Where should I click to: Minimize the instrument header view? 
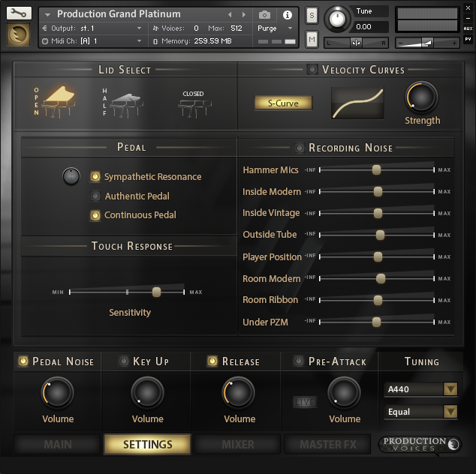click(x=468, y=18)
